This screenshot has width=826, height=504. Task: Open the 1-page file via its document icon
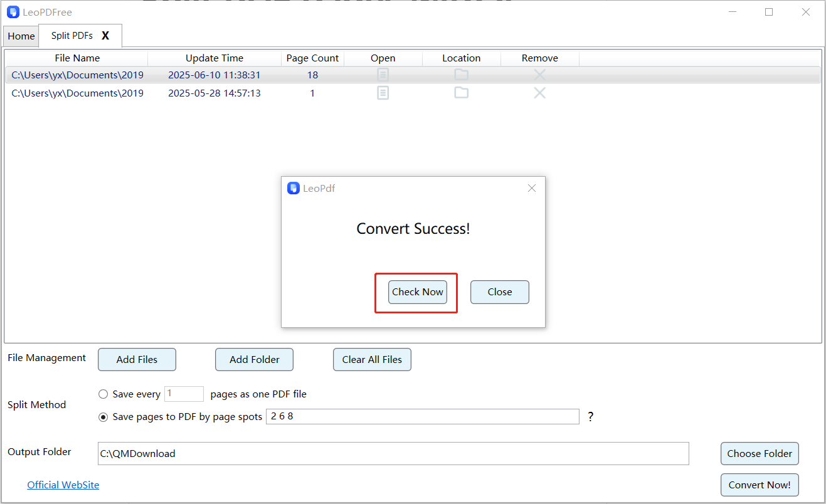pyautogui.click(x=383, y=93)
